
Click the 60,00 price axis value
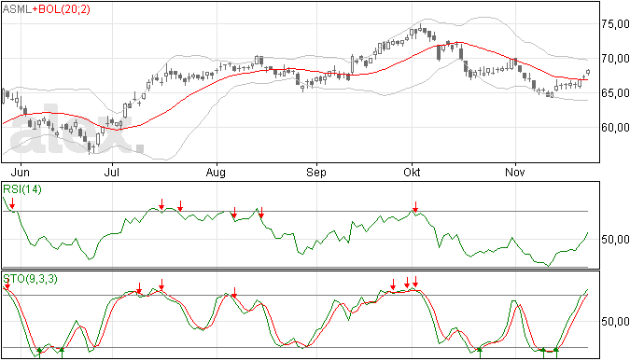[615, 128]
